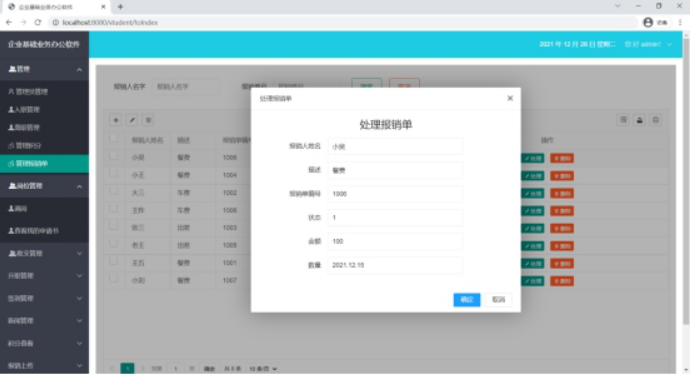Viewport: 692px width, 374px height.
Task: Click the red 删除 button for row 1007
Action: tap(562, 281)
